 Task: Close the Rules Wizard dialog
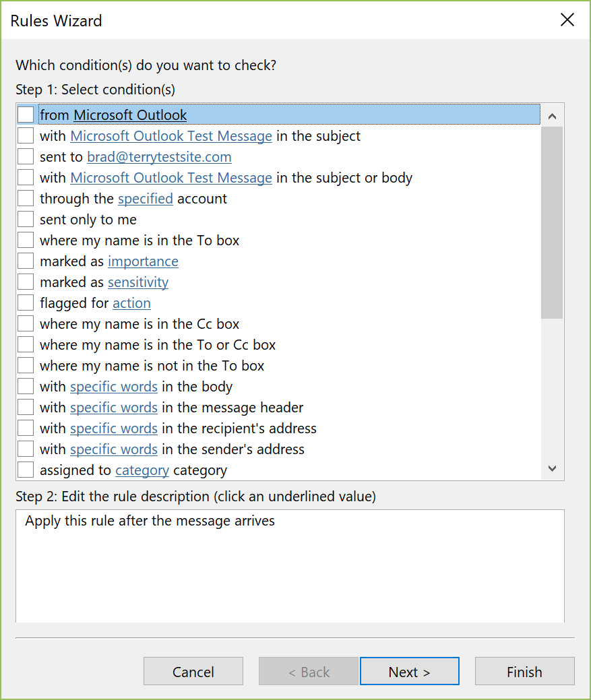pyautogui.click(x=567, y=20)
